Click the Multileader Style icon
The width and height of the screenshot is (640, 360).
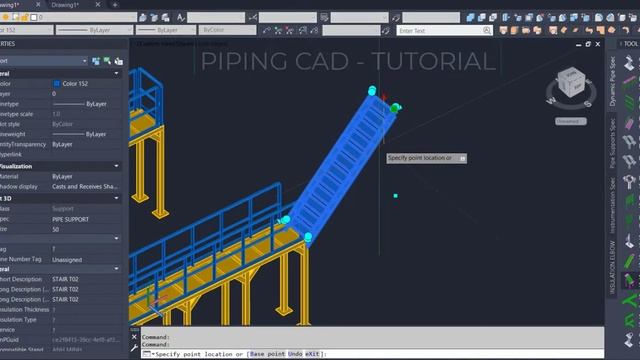point(396,18)
